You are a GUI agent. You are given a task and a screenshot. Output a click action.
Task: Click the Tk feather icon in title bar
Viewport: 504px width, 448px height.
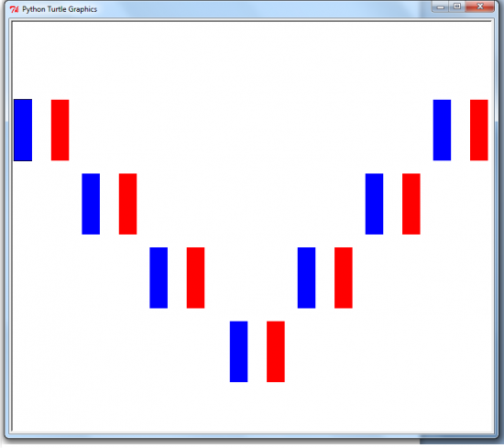14,9
